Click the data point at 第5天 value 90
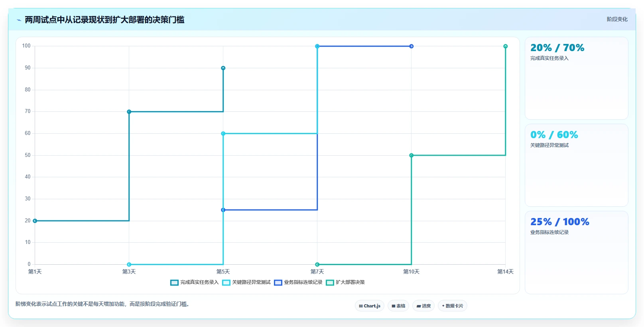The image size is (644, 327). click(223, 68)
